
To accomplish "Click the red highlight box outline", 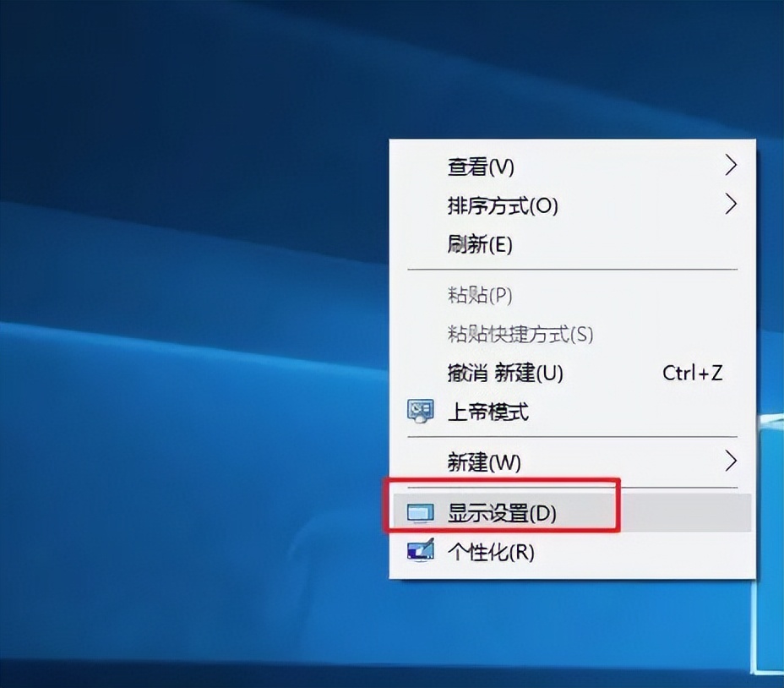I will [502, 483].
